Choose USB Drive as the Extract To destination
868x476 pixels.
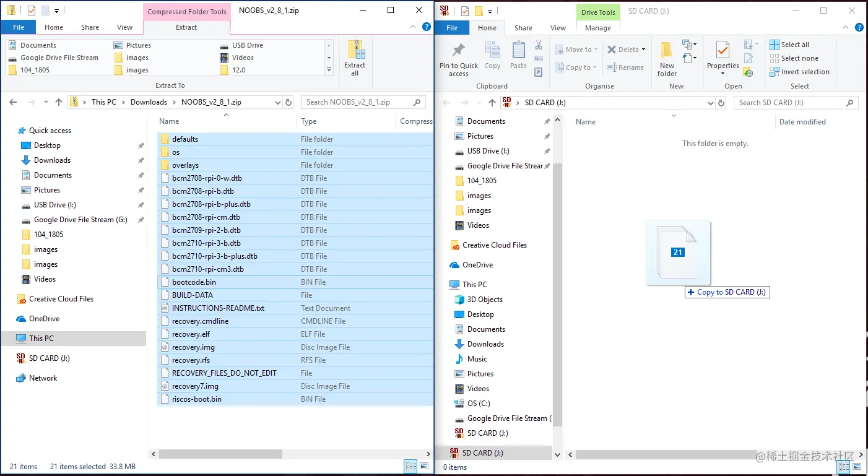click(x=243, y=45)
